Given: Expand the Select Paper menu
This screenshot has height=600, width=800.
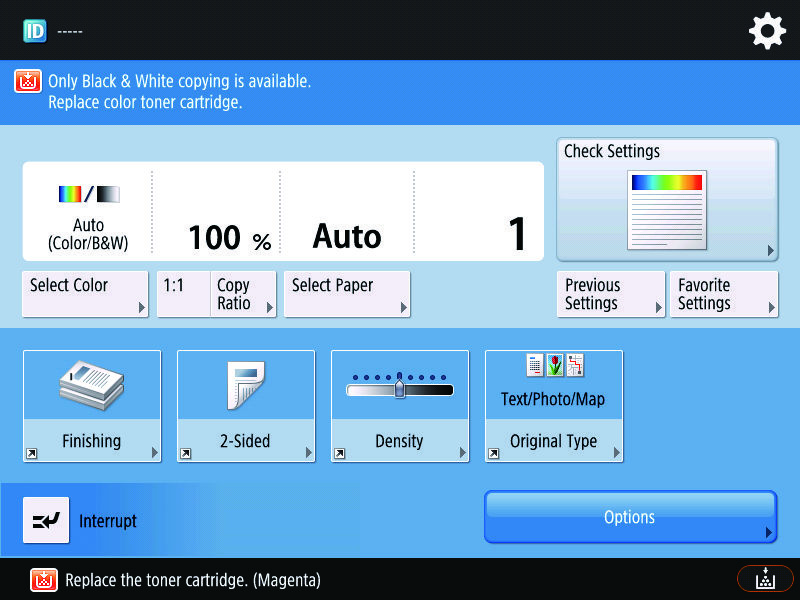Looking at the screenshot, I should pyautogui.click(x=347, y=294).
